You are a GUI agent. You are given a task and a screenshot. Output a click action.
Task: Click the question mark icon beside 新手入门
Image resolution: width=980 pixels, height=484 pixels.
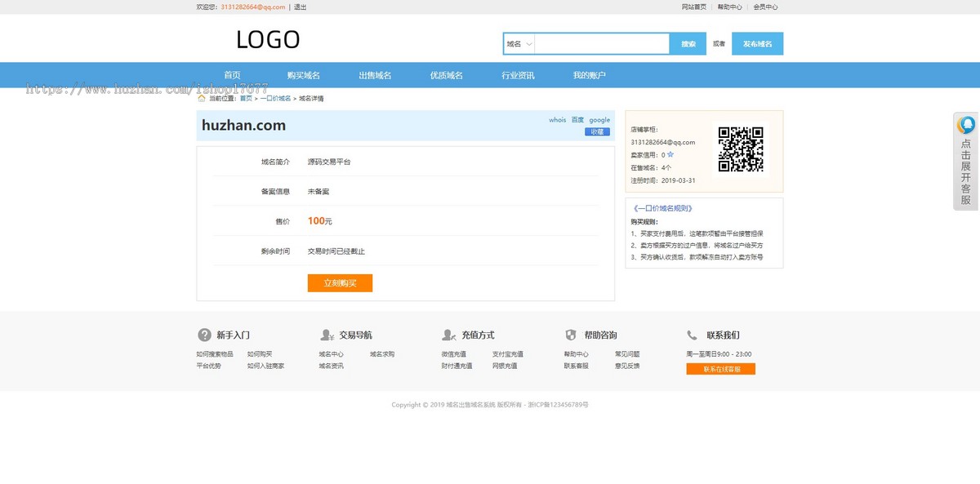pos(204,335)
